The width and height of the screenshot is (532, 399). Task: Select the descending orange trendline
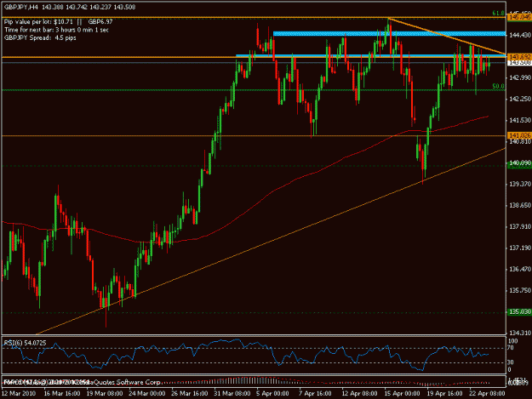click(x=447, y=37)
